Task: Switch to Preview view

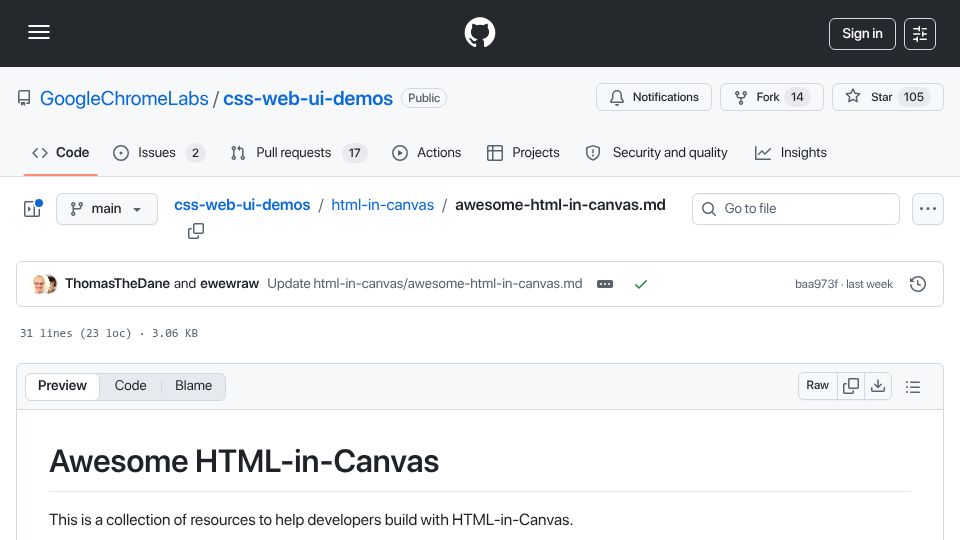Action: (62, 386)
